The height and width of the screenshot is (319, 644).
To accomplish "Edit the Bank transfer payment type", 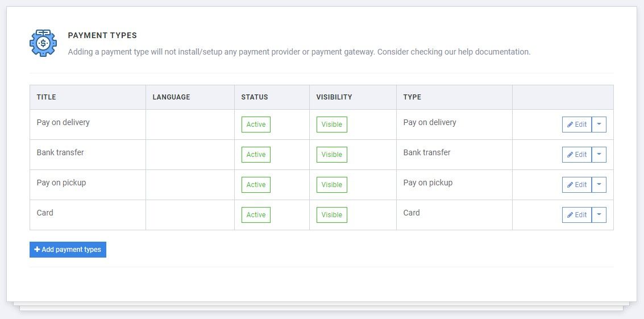I will pyautogui.click(x=576, y=155).
